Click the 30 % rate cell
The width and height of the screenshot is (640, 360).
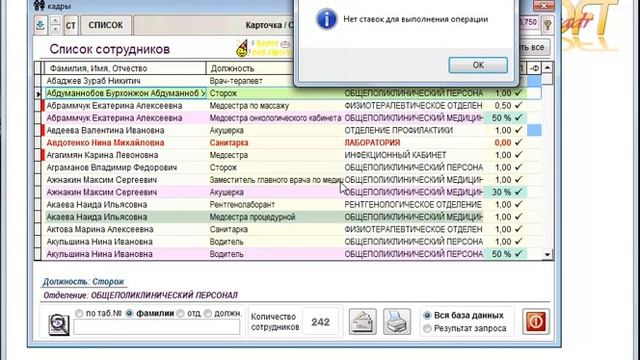502,192
